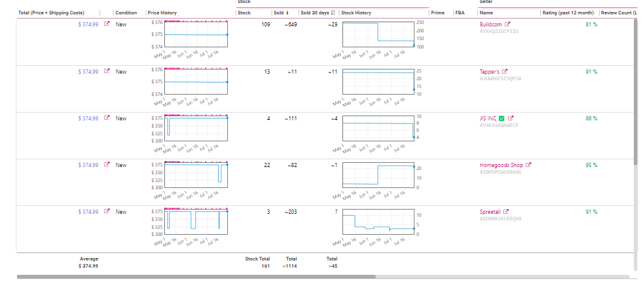Click $374.99 price link in Tapper's row
644x285 pixels.
88,71
